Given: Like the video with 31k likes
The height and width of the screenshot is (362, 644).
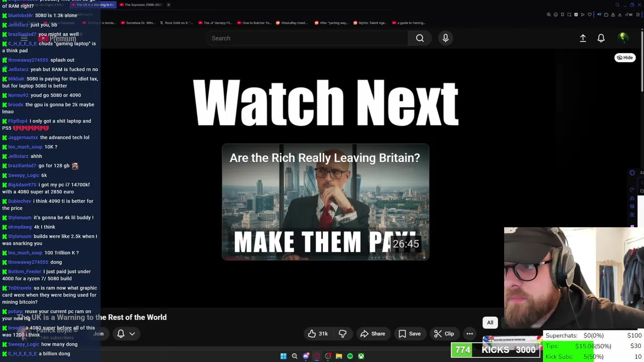Looking at the screenshot, I should [x=318, y=334].
